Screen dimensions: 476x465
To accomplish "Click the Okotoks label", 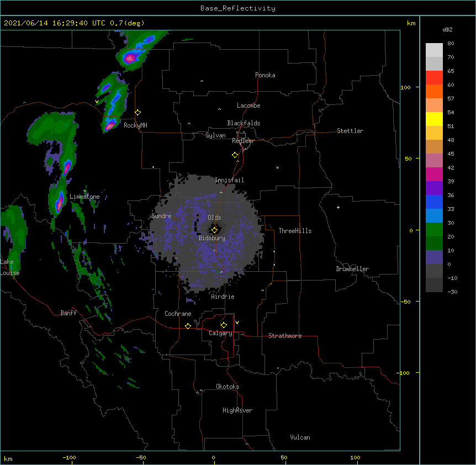I will click(x=228, y=387).
